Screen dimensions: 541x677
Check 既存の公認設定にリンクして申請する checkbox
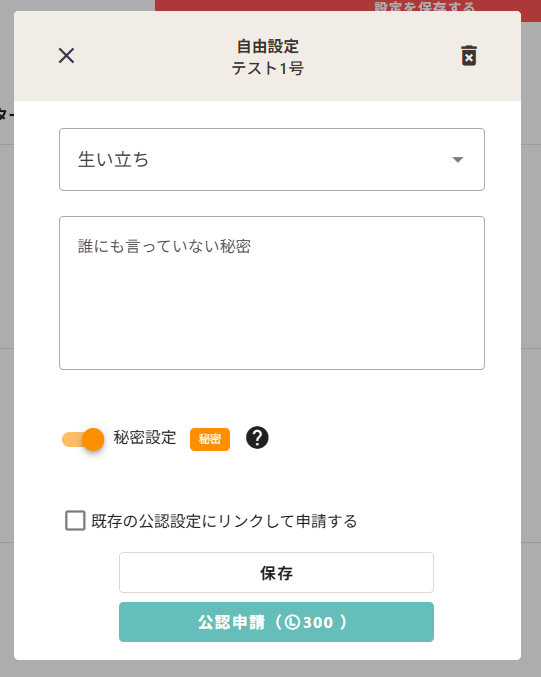tap(75, 520)
